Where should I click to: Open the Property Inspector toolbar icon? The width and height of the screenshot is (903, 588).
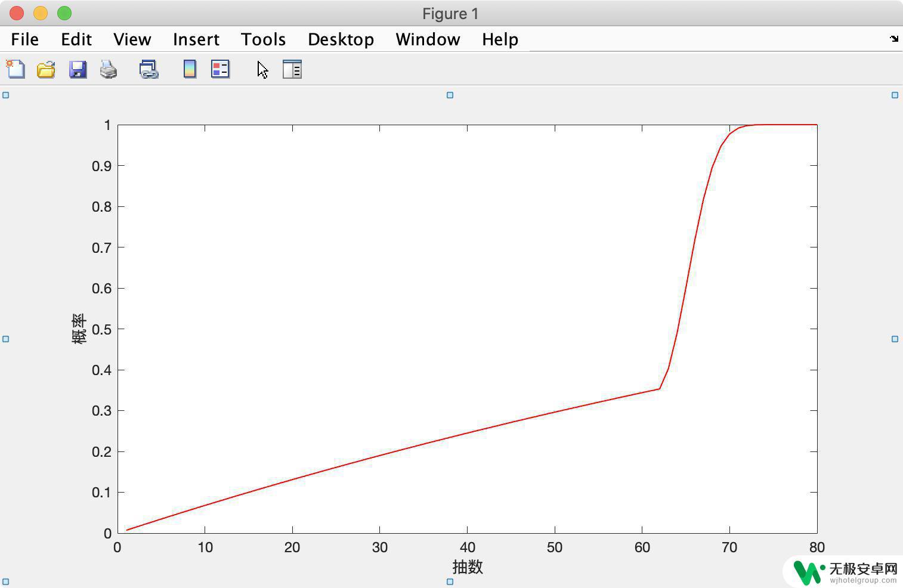pos(292,69)
